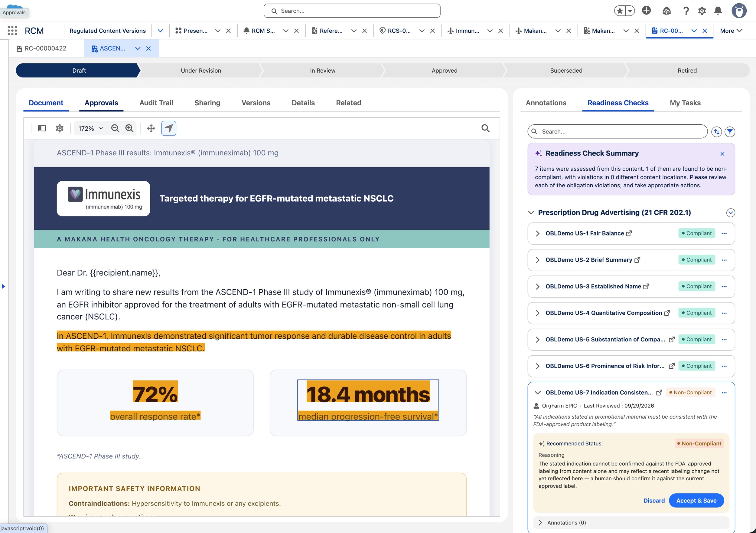
Task: Select the pan move tool in the viewer
Action: pos(151,128)
